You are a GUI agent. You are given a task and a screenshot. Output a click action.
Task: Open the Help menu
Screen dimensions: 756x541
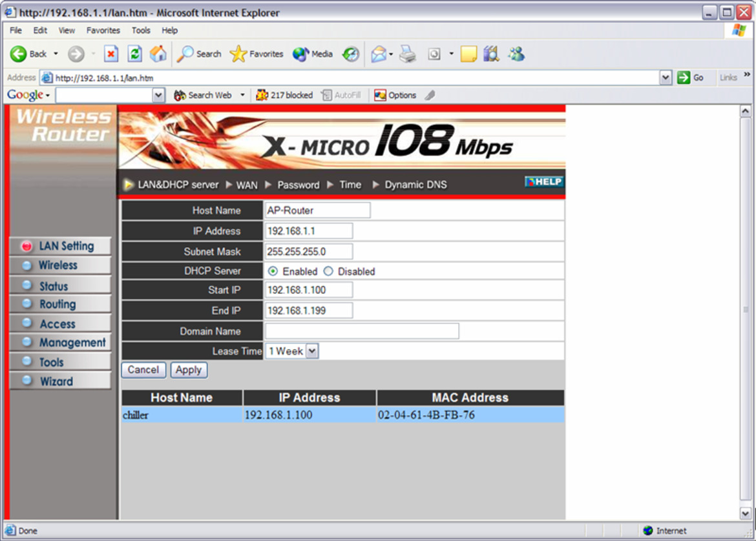pyautogui.click(x=170, y=30)
